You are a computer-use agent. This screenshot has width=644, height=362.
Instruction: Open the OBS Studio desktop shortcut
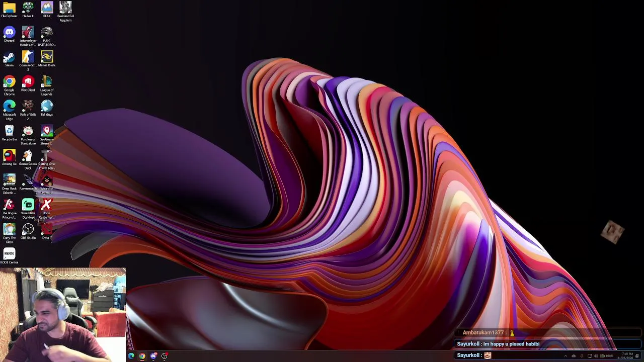point(28,232)
